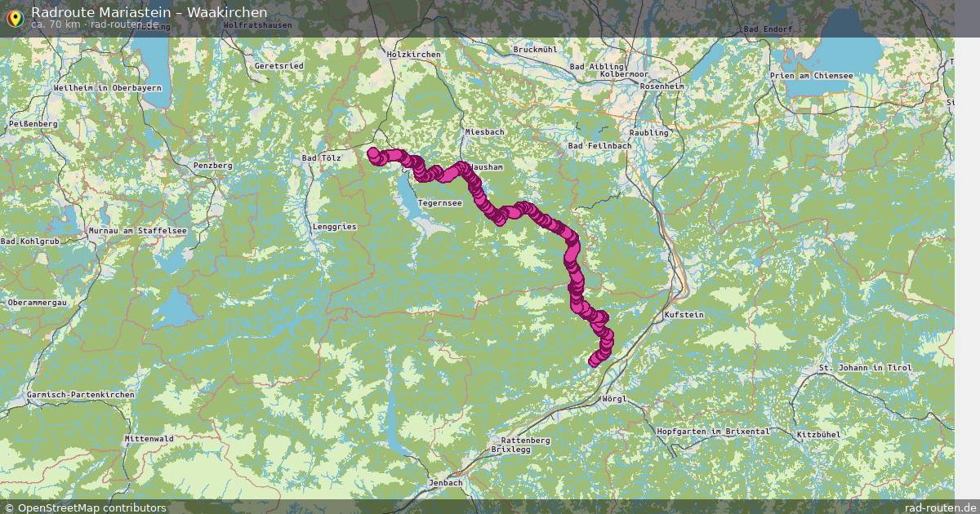The height and width of the screenshot is (514, 980).
Task: Click the Prien am Chiemsee label
Action: tap(812, 76)
